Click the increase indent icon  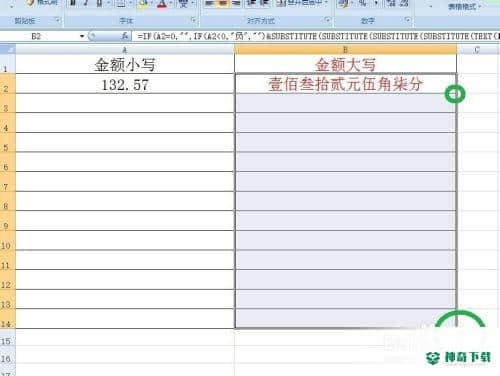click(x=264, y=3)
